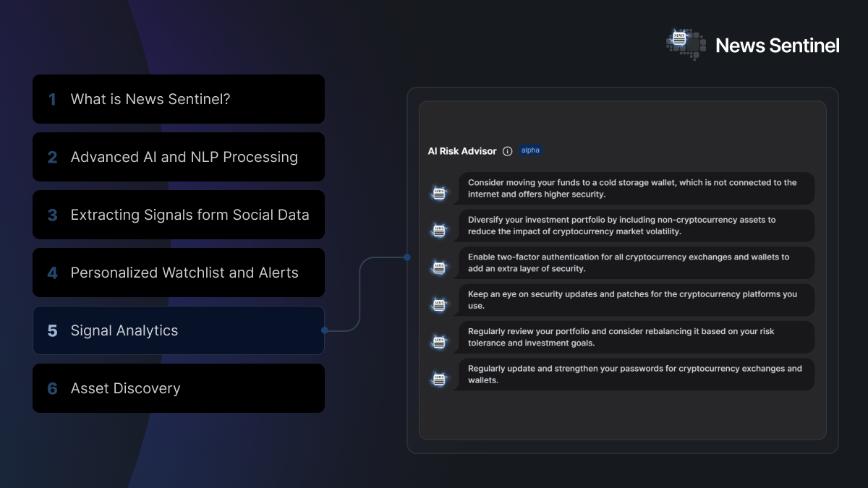
Task: Open the Asset Discovery section
Action: point(179,388)
